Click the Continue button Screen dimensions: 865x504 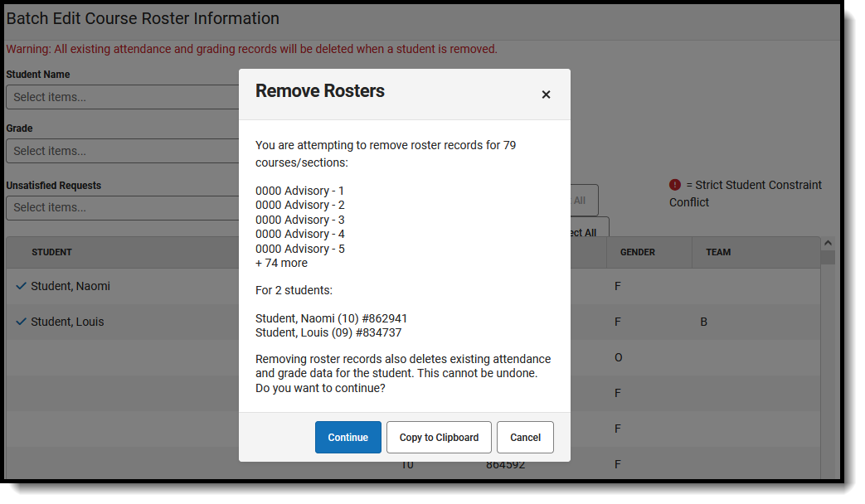click(x=348, y=438)
